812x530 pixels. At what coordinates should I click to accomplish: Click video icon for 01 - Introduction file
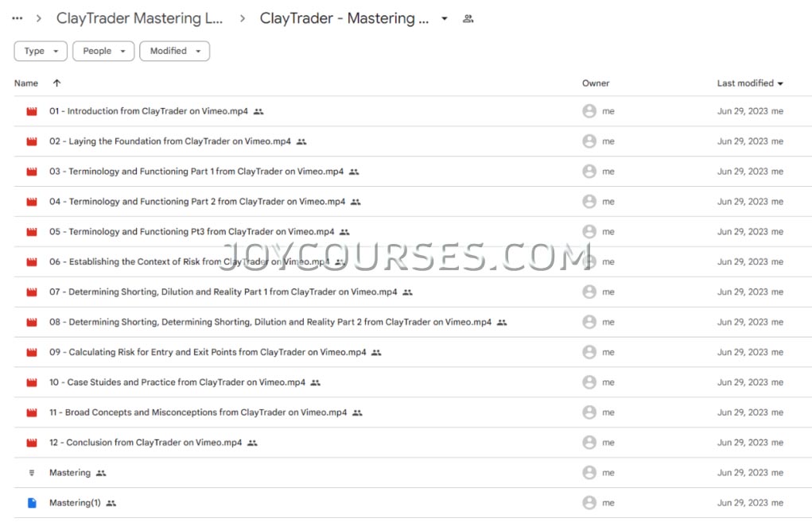click(32, 111)
